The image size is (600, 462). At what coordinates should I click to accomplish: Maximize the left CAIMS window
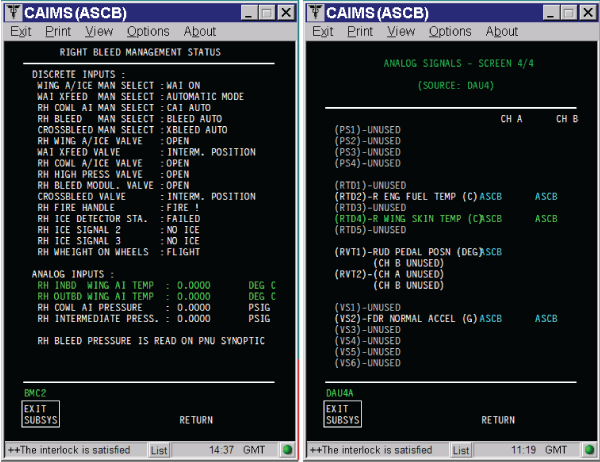(264, 12)
